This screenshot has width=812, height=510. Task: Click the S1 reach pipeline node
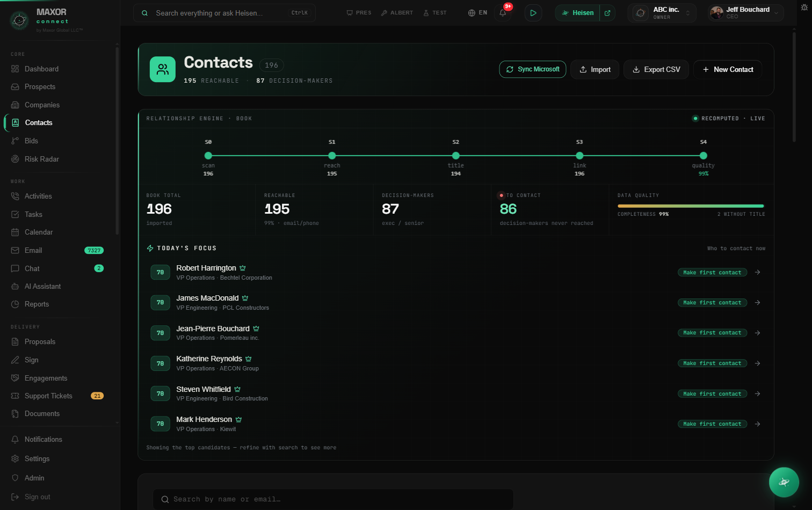(x=332, y=156)
